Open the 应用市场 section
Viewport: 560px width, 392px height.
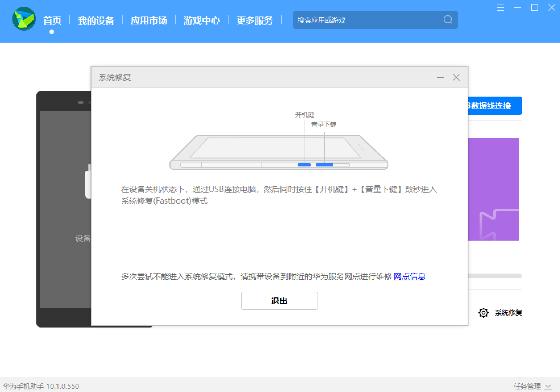(x=149, y=20)
